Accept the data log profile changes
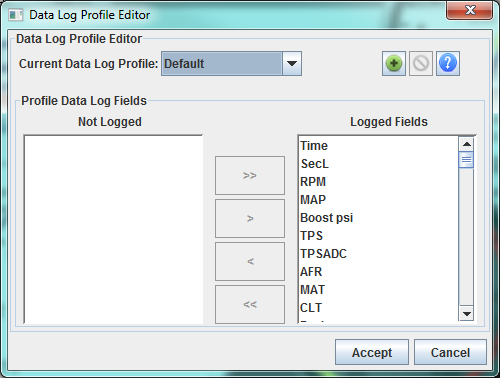 pos(372,352)
